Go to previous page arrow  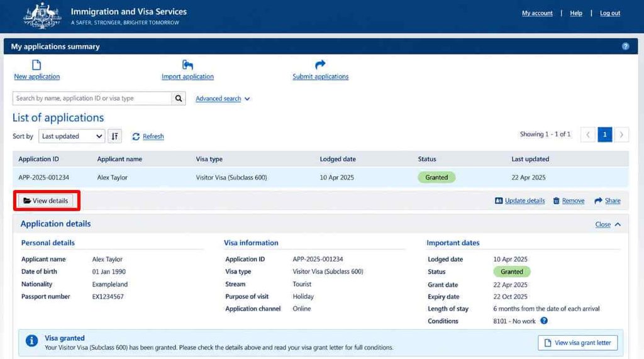588,135
